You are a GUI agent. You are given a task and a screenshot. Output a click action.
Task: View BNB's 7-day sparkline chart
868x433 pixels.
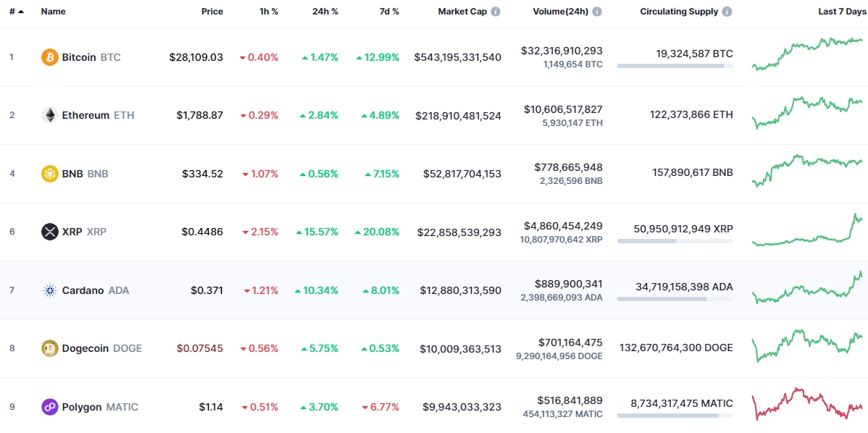tap(807, 171)
